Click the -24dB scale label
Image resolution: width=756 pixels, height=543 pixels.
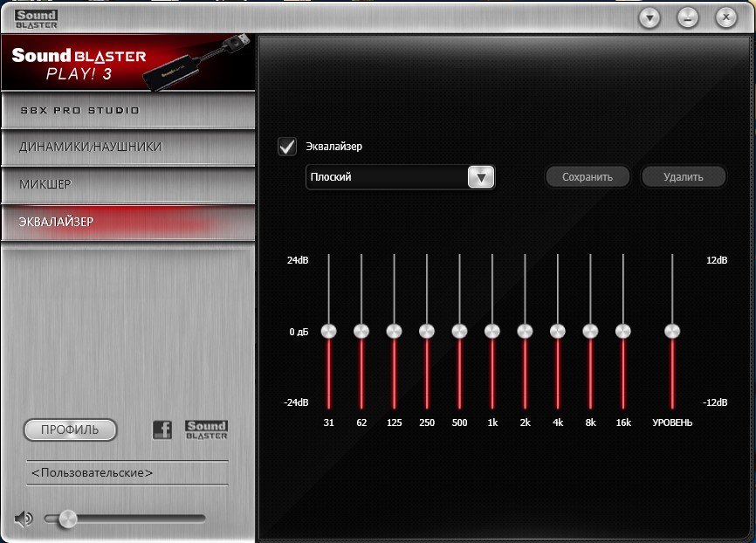[296, 402]
